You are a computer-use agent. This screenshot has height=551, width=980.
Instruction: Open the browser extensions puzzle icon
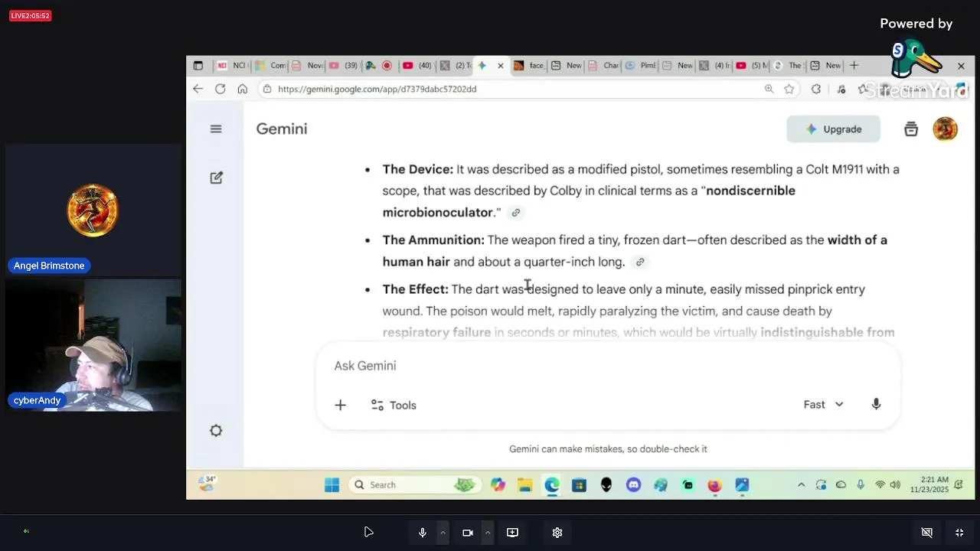[x=816, y=89]
